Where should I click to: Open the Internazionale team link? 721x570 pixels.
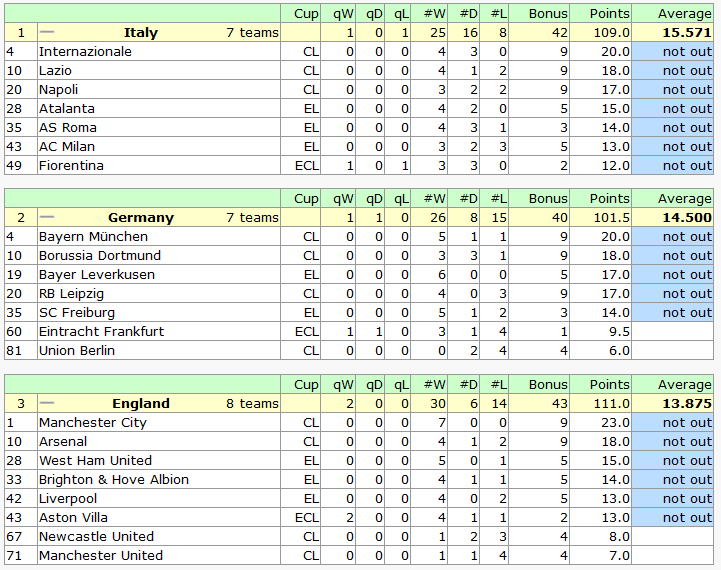point(85,52)
